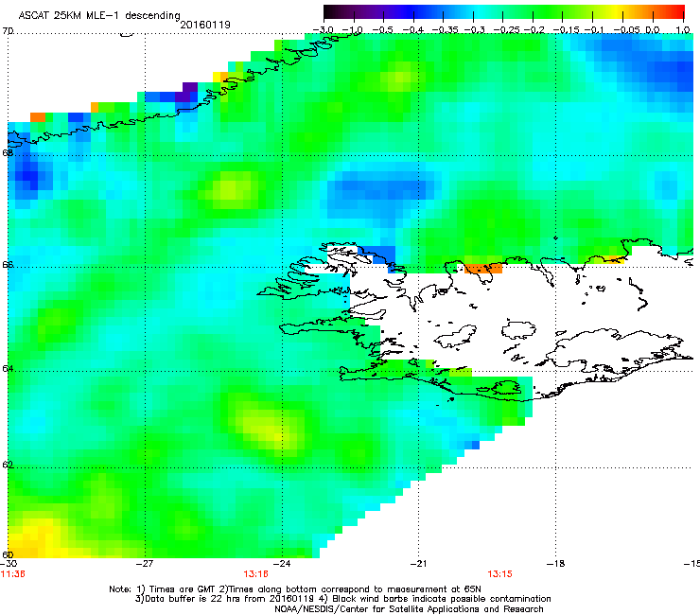700x615 pixels.
Task: Click the colorbar tick label -3.0
Action: 323,30
